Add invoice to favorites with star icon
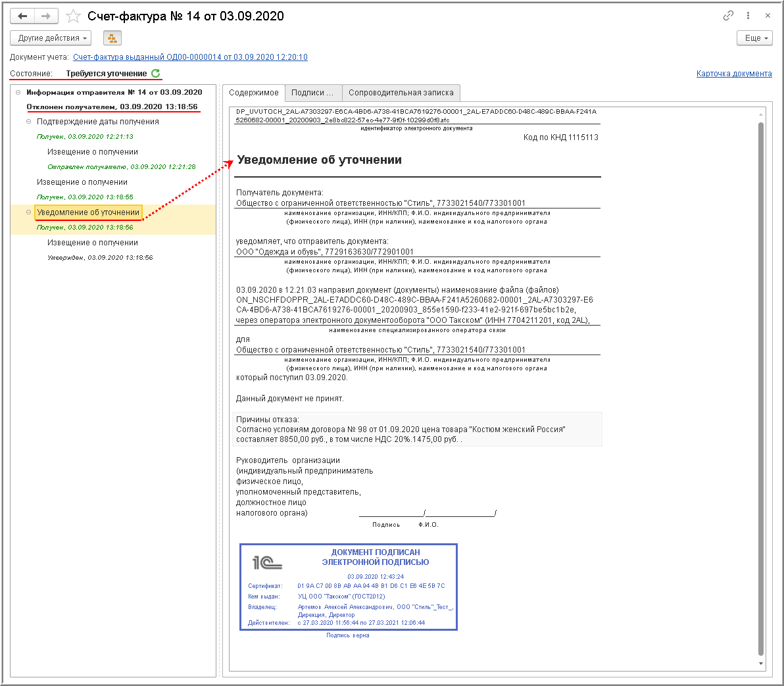This screenshot has height=686, width=784. pos(73,16)
